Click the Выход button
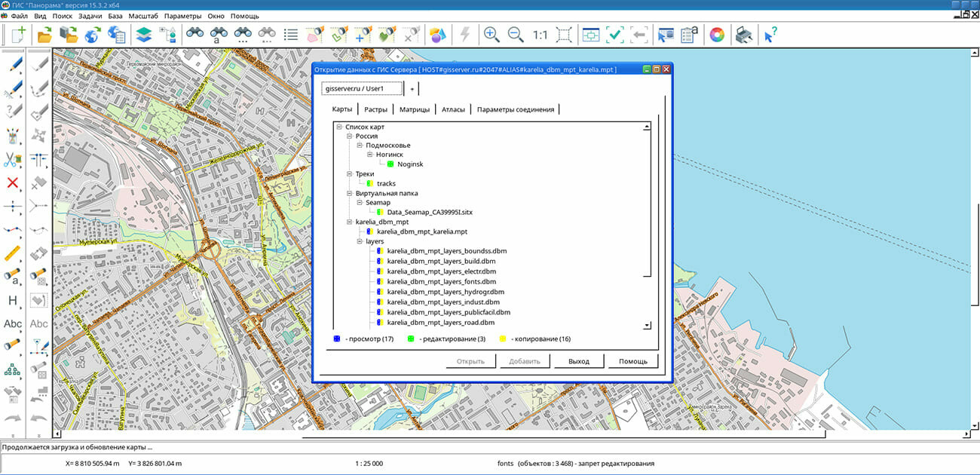The width and height of the screenshot is (980, 475). (x=578, y=361)
